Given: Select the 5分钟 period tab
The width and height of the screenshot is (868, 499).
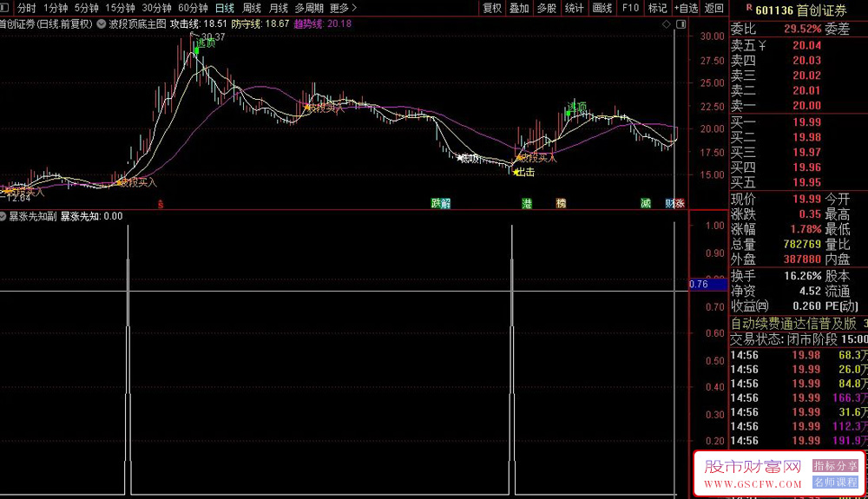Looking at the screenshot, I should (86, 9).
